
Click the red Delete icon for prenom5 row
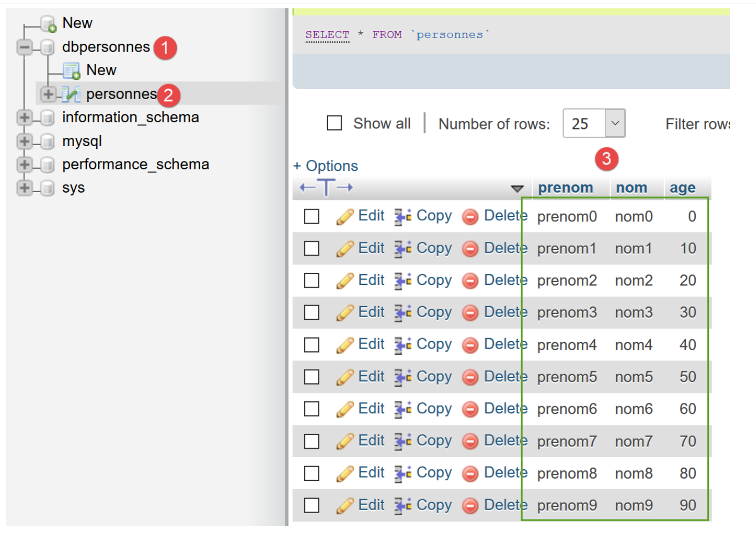pos(470,377)
